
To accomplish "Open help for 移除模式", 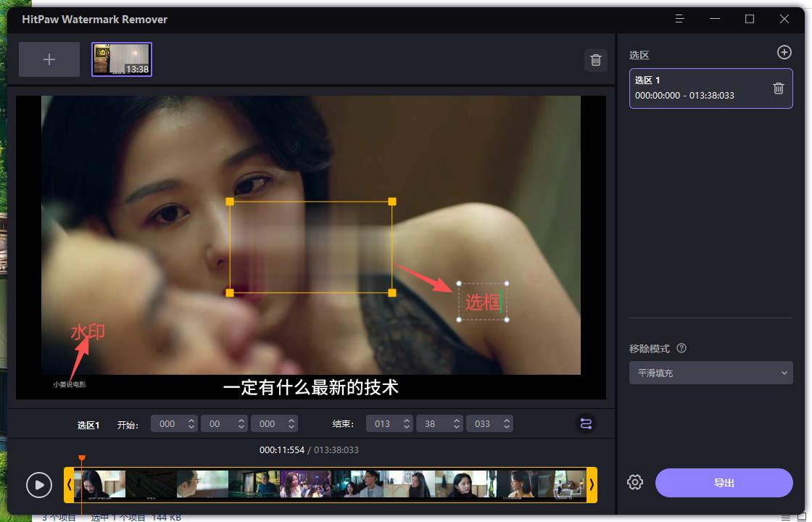I will click(681, 348).
